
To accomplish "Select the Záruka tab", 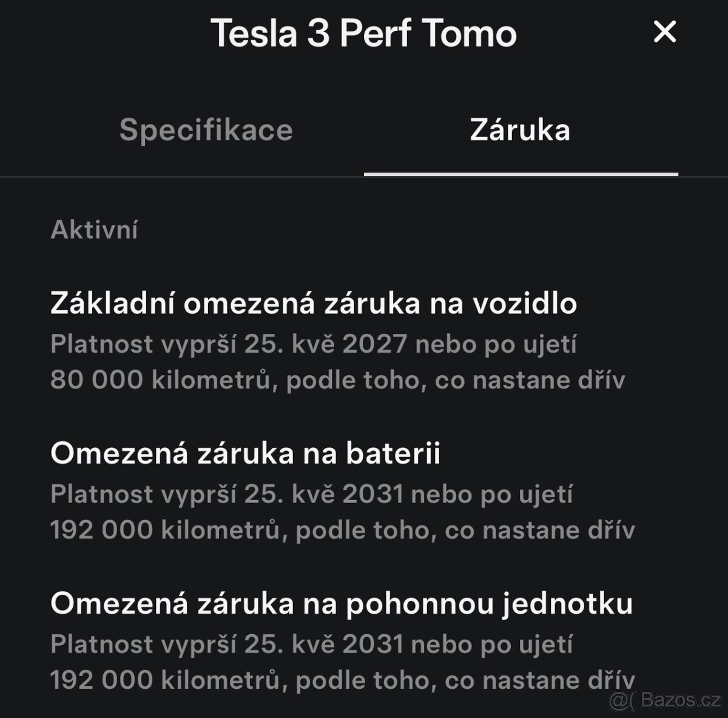I will [x=521, y=129].
